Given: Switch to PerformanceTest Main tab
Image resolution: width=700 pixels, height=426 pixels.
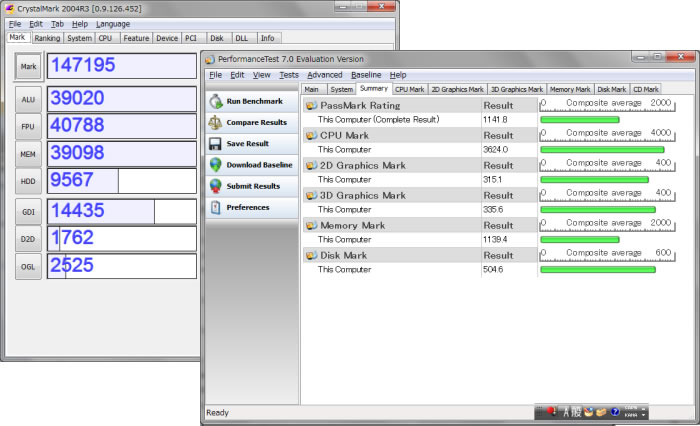Looking at the screenshot, I should pos(312,89).
